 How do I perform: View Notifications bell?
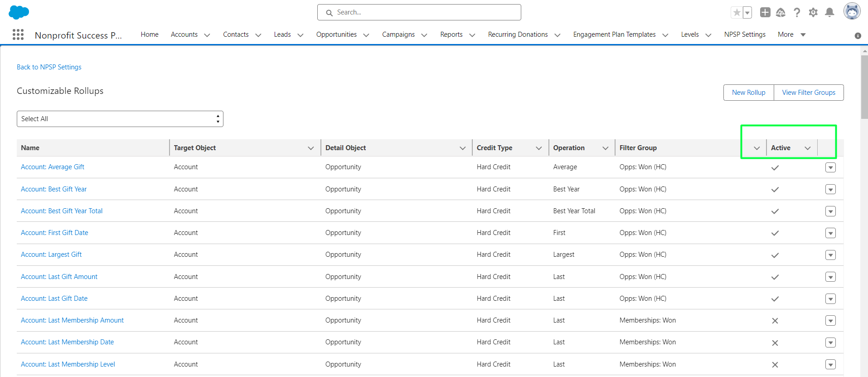[829, 13]
